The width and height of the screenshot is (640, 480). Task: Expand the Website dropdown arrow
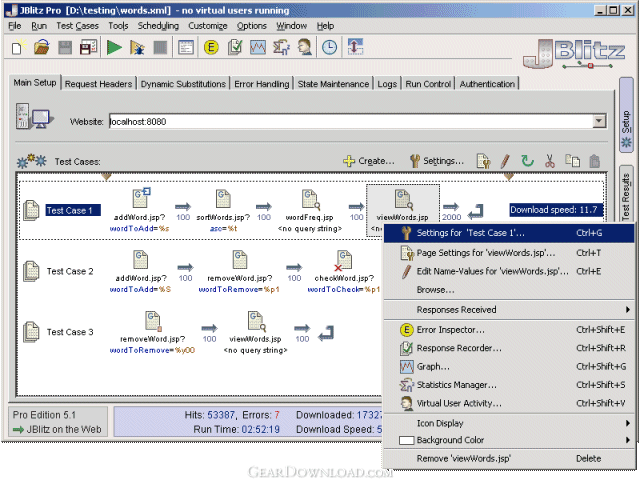pyautogui.click(x=599, y=121)
